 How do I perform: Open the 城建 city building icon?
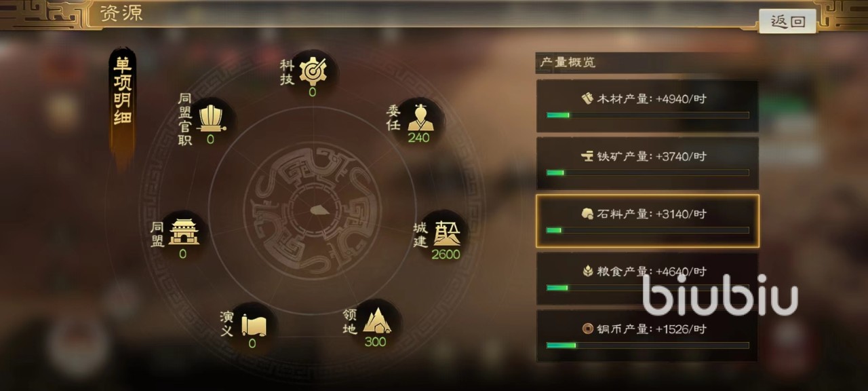pyautogui.click(x=447, y=233)
